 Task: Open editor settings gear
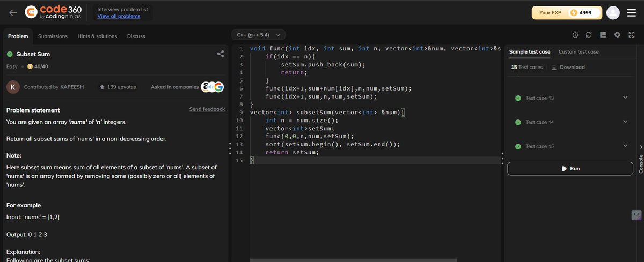[x=617, y=35]
